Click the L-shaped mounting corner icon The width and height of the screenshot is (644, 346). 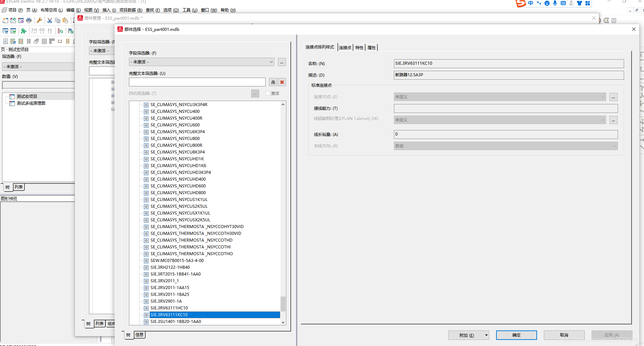click(52, 41)
